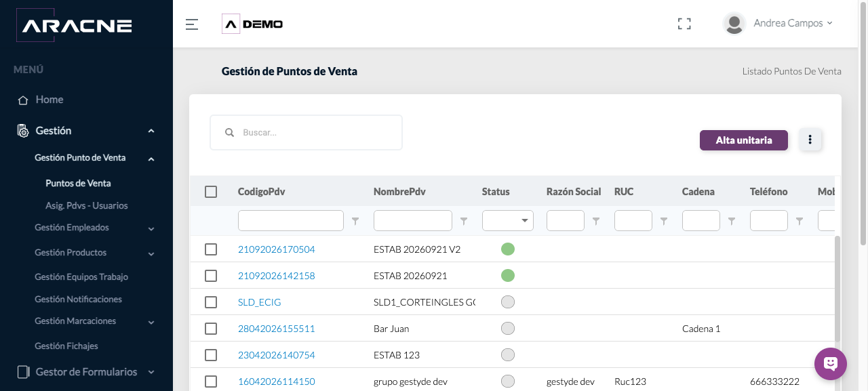Open Gestión Notificaciones
The image size is (868, 391).
coord(78,300)
